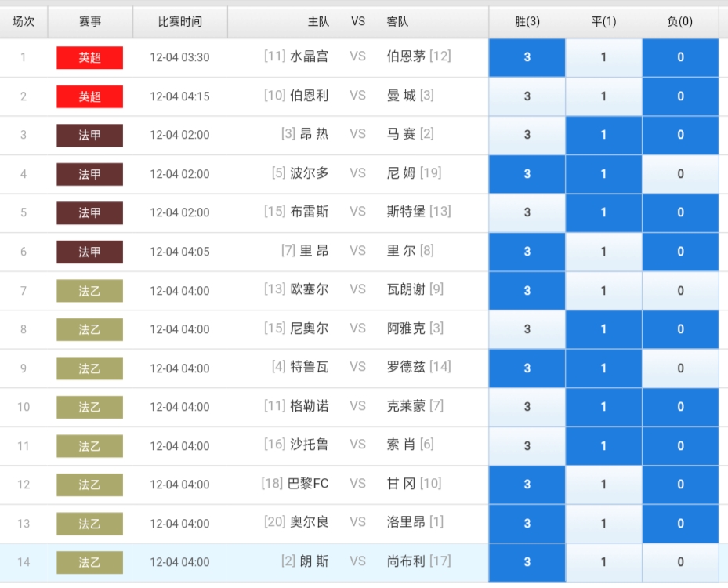
Task: Toggle draw (1) for match 1 水晶宫
Action: 603,57
